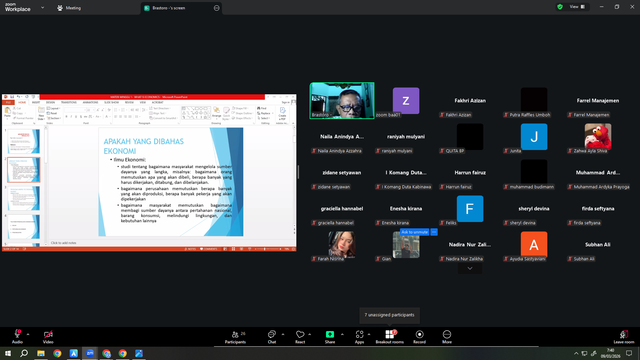Open the Zoom icon in the taskbar

pyautogui.click(x=90, y=353)
